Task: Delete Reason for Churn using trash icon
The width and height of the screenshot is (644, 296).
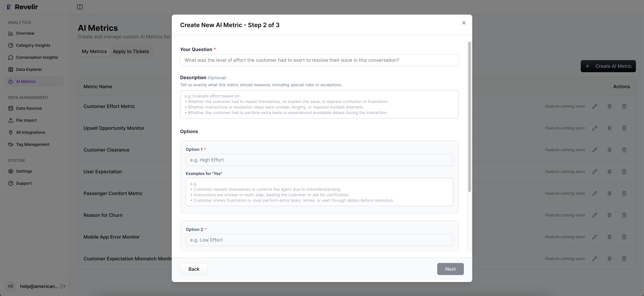Action: (624, 215)
